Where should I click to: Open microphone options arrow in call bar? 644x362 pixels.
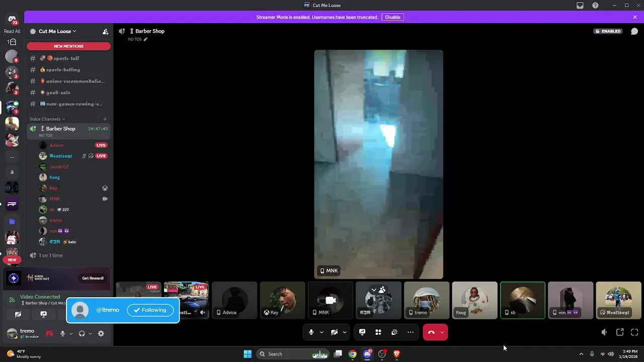click(321, 332)
